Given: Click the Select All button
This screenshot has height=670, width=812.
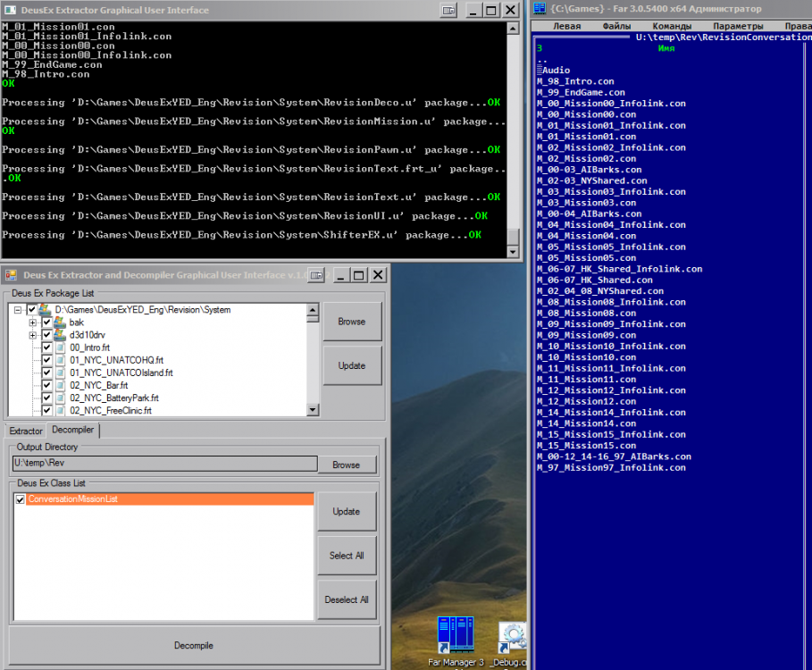Looking at the screenshot, I should coord(346,555).
